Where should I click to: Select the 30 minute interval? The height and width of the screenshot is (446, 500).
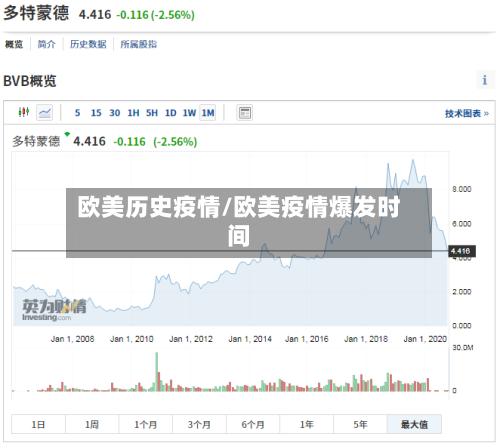(115, 113)
